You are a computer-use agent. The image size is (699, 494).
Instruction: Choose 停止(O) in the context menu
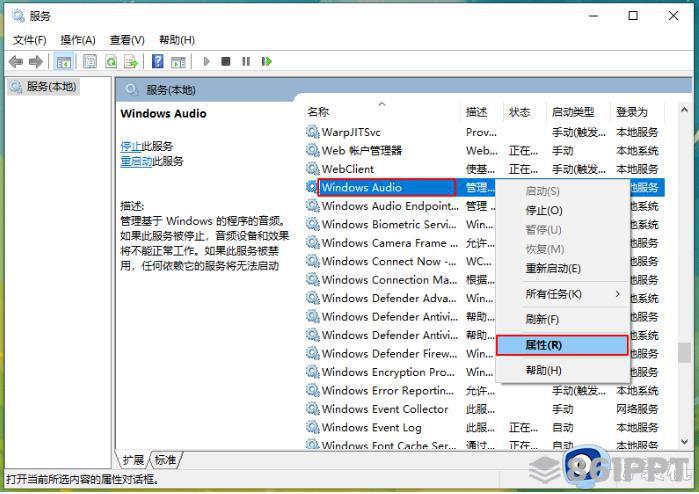pos(562,210)
